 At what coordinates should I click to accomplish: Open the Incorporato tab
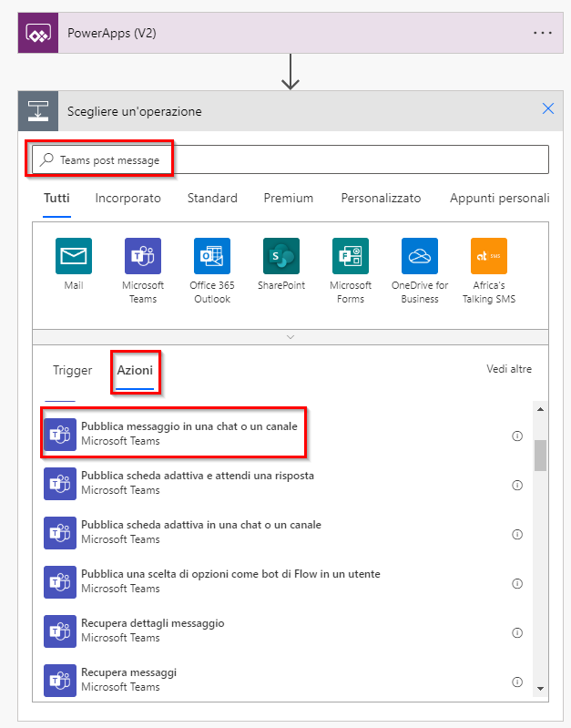[127, 199]
